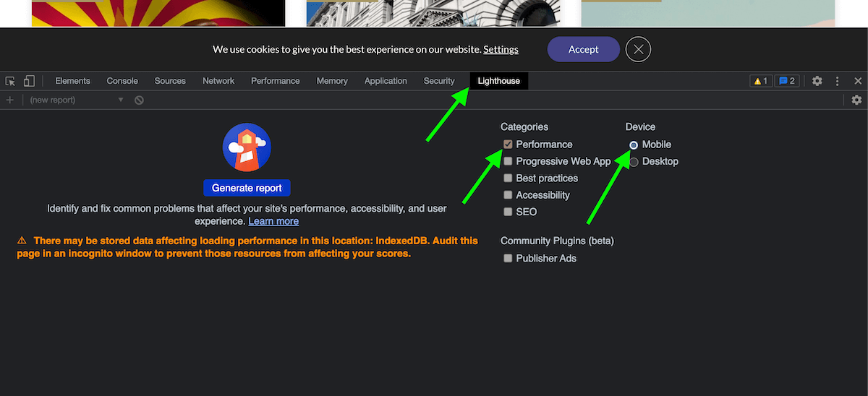Clear all reports using the cancel icon
868x396 pixels.
(139, 100)
